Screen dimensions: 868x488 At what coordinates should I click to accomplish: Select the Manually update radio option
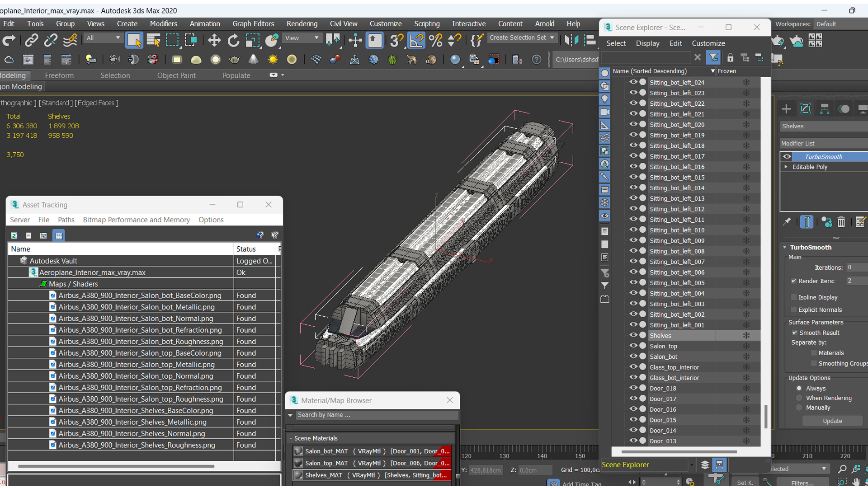(799, 408)
